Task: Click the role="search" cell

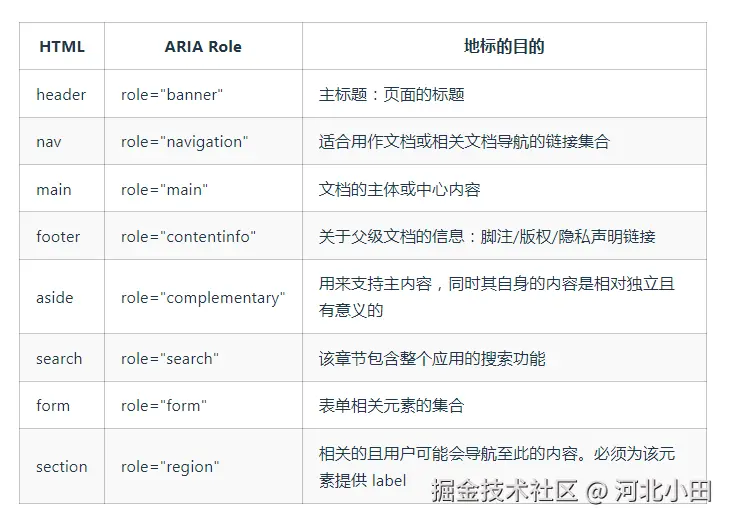Action: pyautogui.click(x=170, y=359)
